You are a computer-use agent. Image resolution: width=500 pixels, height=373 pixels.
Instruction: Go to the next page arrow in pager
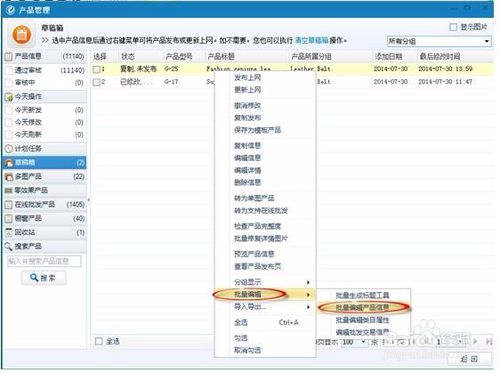pos(476,341)
